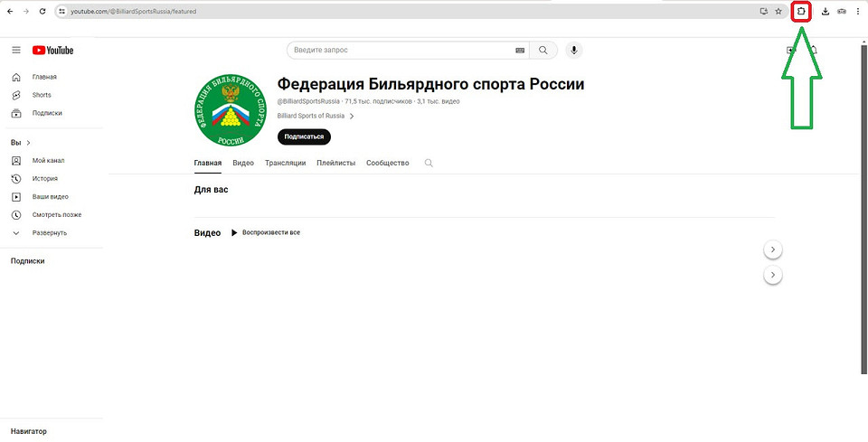Start voice search with microphone icon
This screenshot has height=442, width=868.
click(574, 51)
